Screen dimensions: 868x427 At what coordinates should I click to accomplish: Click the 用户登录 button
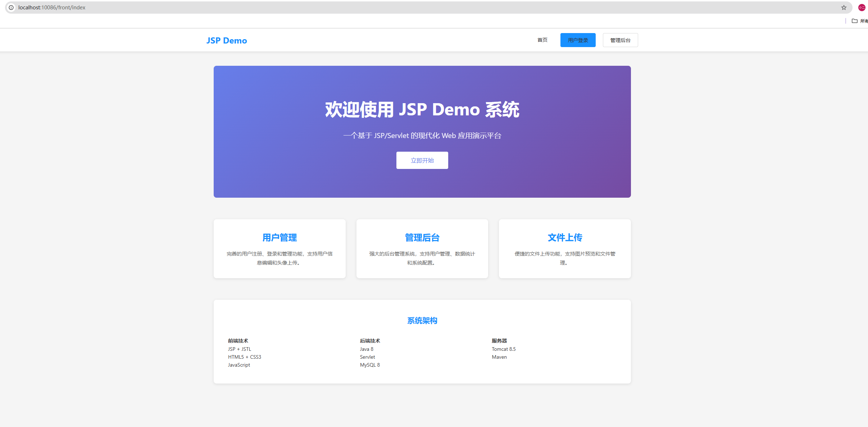[x=578, y=40]
